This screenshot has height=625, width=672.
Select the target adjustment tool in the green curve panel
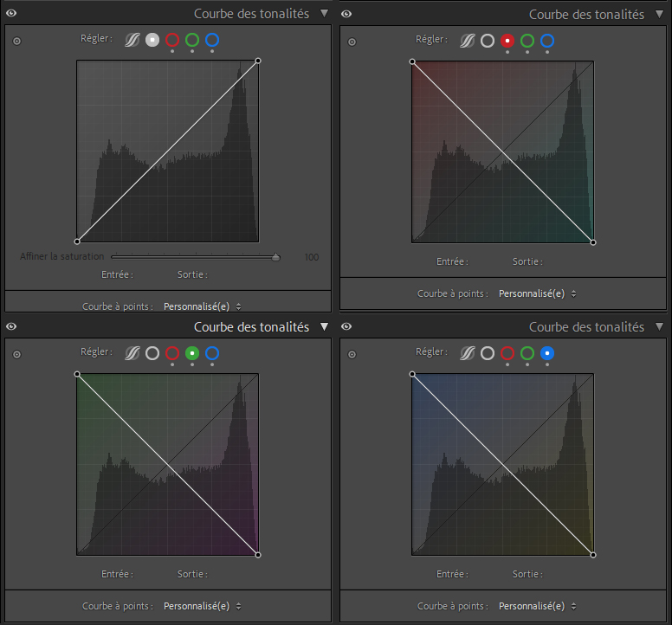(x=16, y=353)
